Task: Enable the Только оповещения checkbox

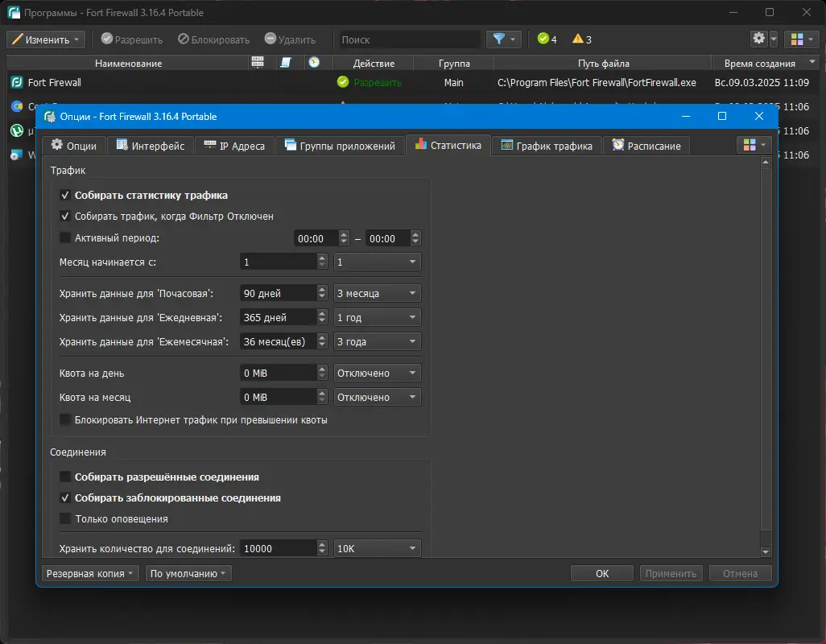Action: pos(65,519)
